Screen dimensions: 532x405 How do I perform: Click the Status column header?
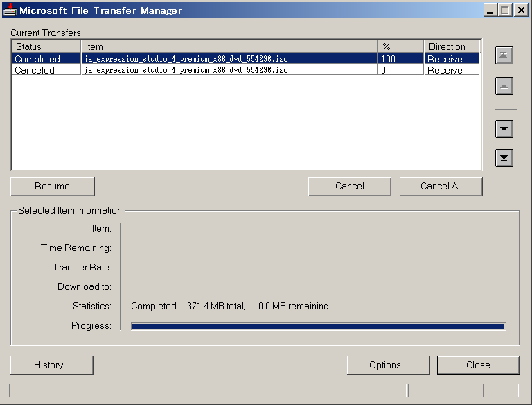(46, 46)
